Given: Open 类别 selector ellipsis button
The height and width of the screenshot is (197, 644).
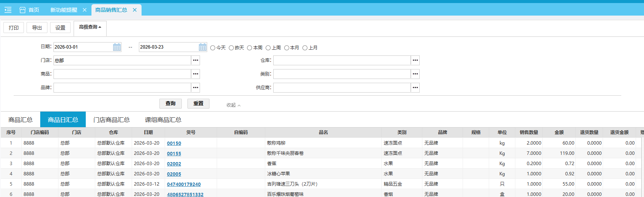Looking at the screenshot, I should coord(415,74).
